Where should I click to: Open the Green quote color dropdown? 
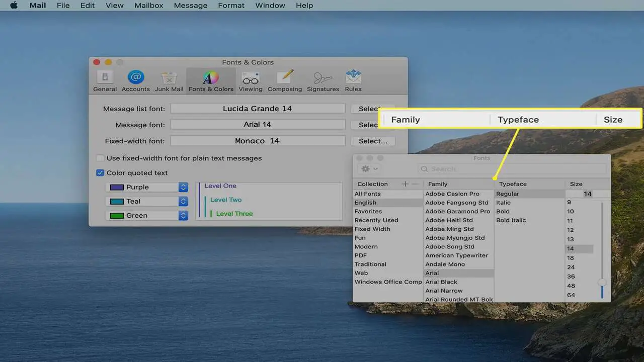[147, 215]
